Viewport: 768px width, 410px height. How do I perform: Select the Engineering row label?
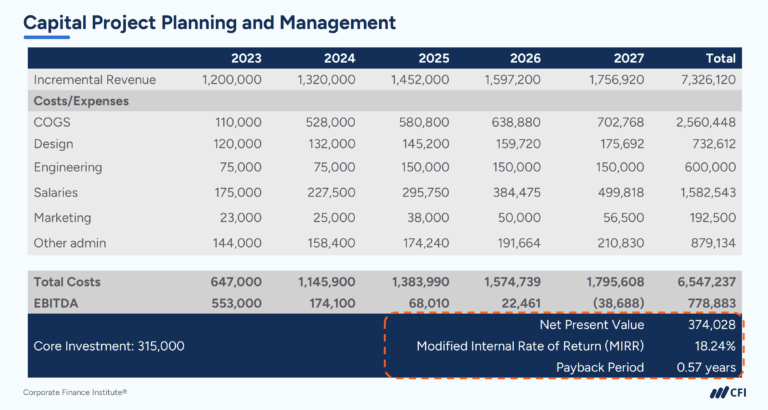[68, 168]
